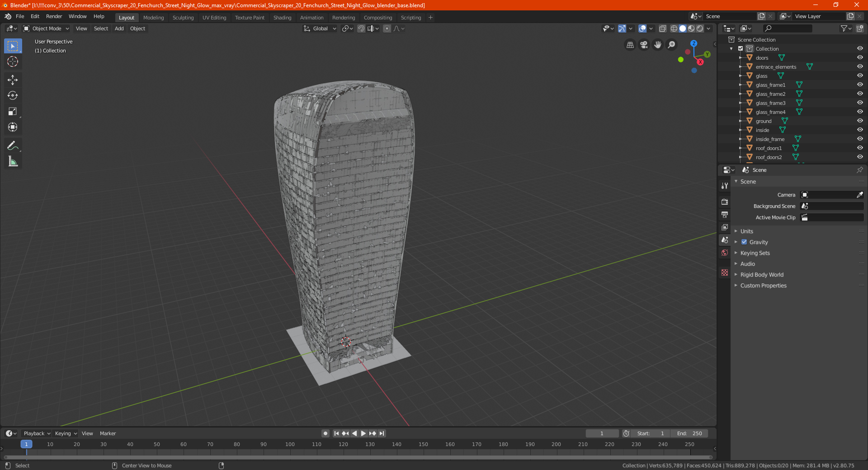This screenshot has height=470, width=868.
Task: Toggle viewport overlays
Action: coord(642,28)
